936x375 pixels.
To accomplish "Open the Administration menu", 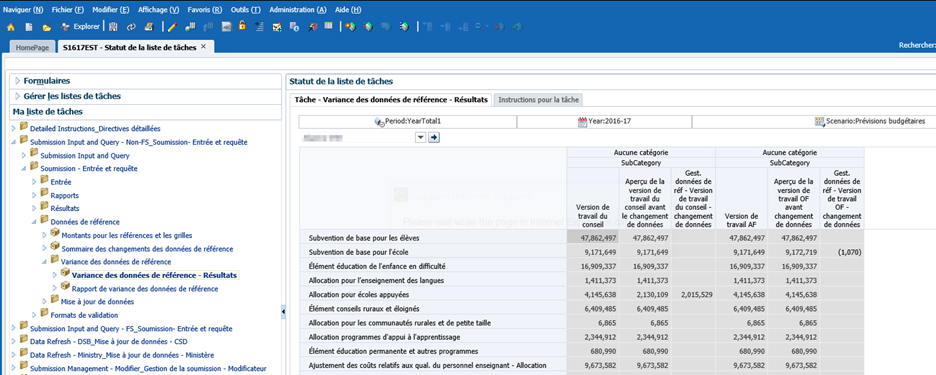I will click(297, 10).
